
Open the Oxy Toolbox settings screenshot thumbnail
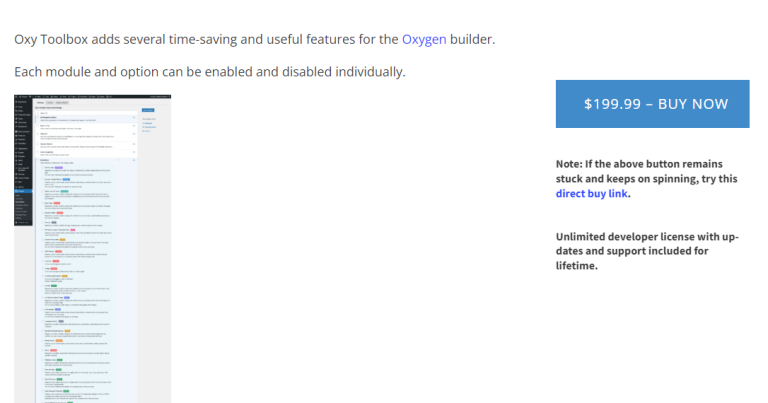(93, 248)
